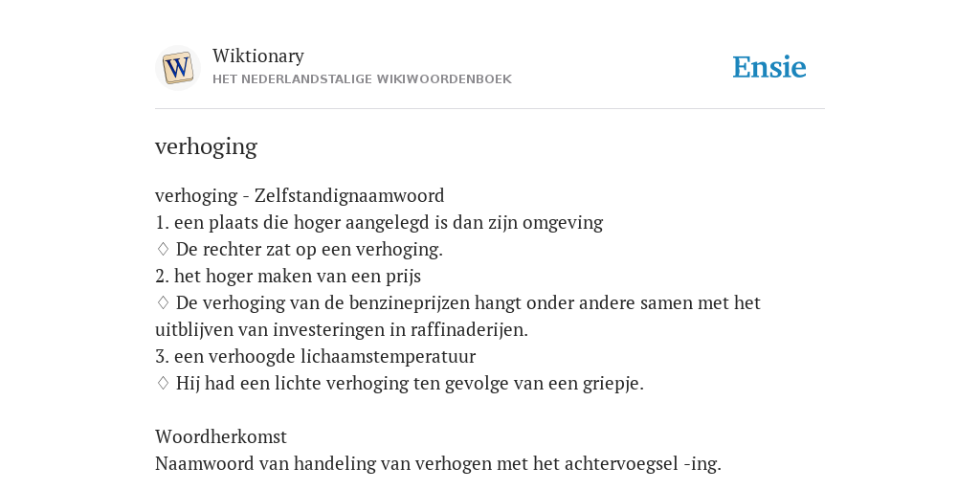
Task: Click the example sentence about 'een griepje'
Action: pyautogui.click(x=410, y=383)
